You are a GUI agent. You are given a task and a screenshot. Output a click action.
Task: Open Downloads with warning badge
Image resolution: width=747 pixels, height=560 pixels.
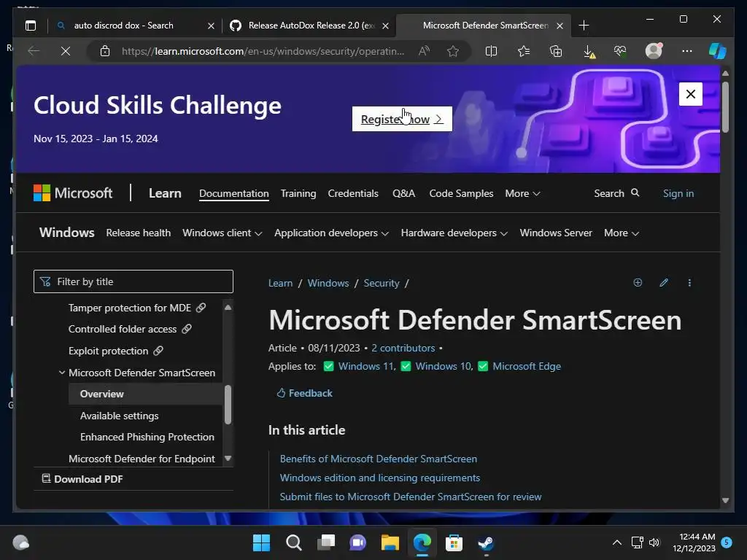click(589, 52)
